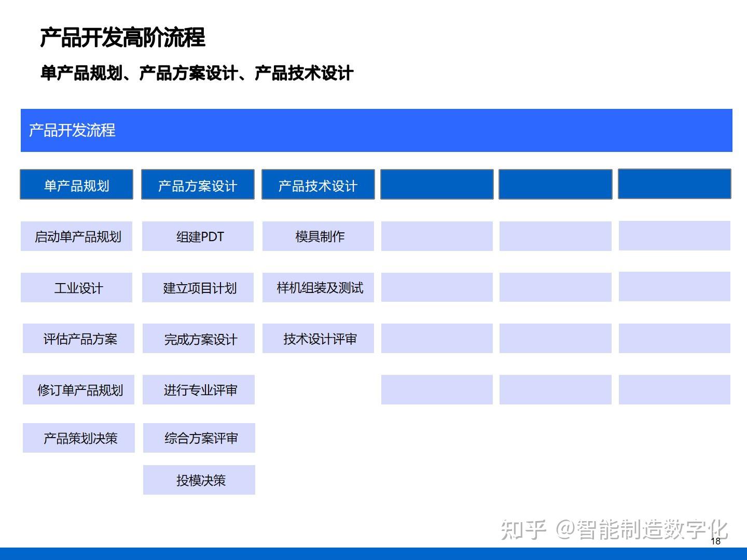This screenshot has width=747, height=560.
Task: Click the 建立项目计划 process box
Action: tap(199, 287)
